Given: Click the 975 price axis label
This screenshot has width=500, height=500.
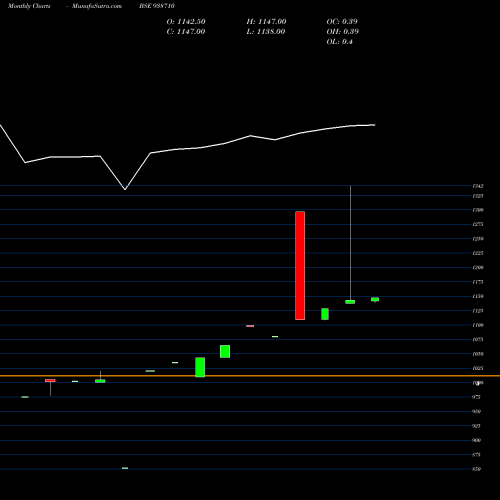Looking at the screenshot, I should 476,397.
